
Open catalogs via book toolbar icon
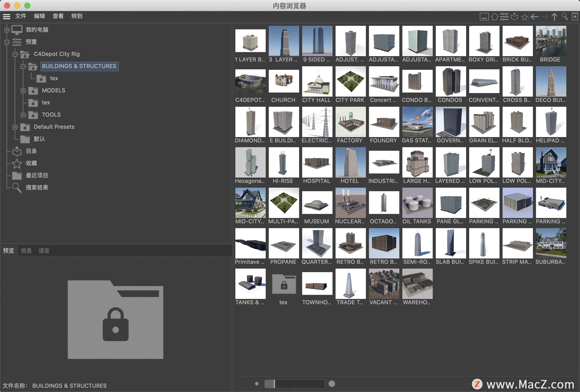click(x=514, y=17)
